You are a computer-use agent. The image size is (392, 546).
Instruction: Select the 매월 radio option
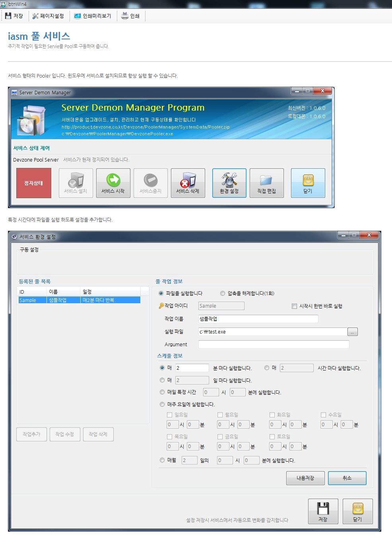(x=162, y=460)
